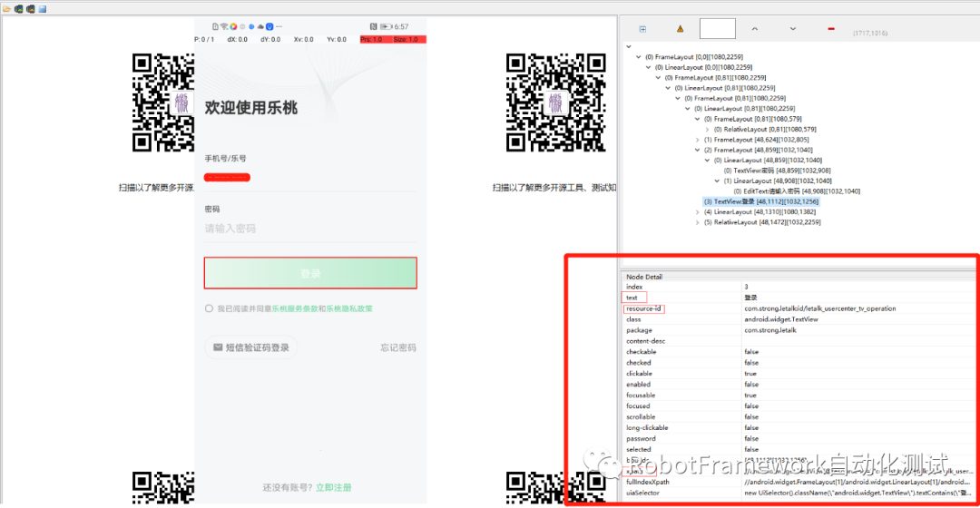The height and width of the screenshot is (508, 980).
Task: Click the cloud icon in phone status bar
Action: 260,27
